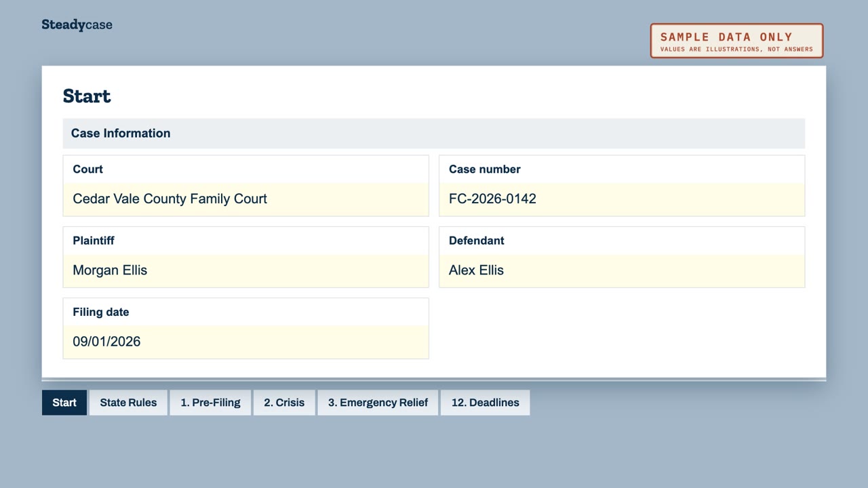Click the Defendant field label
Image resolution: width=868 pixels, height=488 pixels.
(477, 241)
